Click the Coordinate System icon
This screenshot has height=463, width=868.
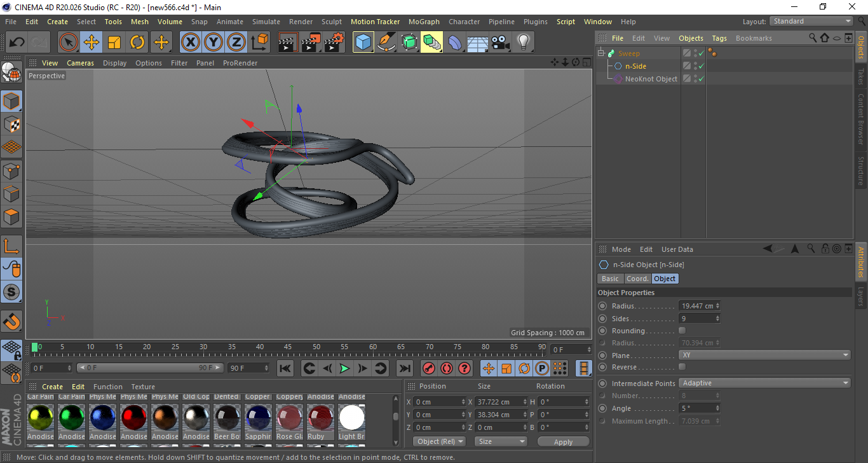tap(259, 43)
